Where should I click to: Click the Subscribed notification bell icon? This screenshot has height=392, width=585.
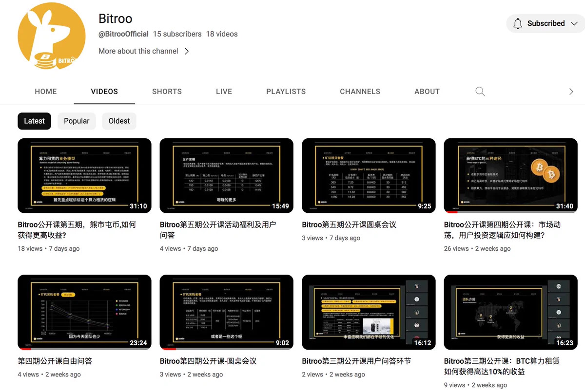pyautogui.click(x=518, y=23)
